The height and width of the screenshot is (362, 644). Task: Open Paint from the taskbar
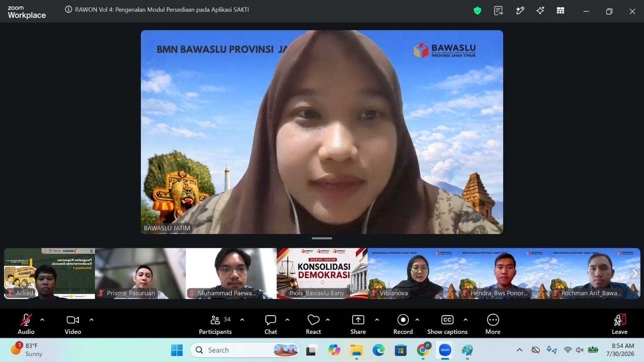pos(467,350)
